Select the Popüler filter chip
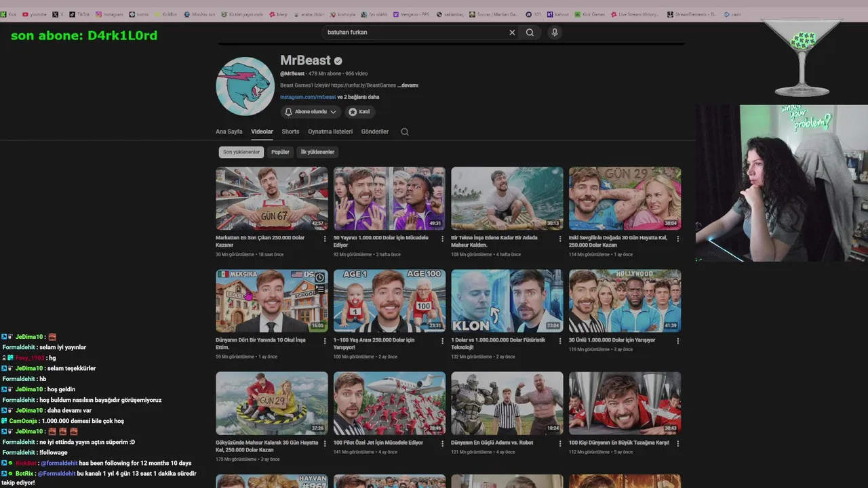 (280, 152)
